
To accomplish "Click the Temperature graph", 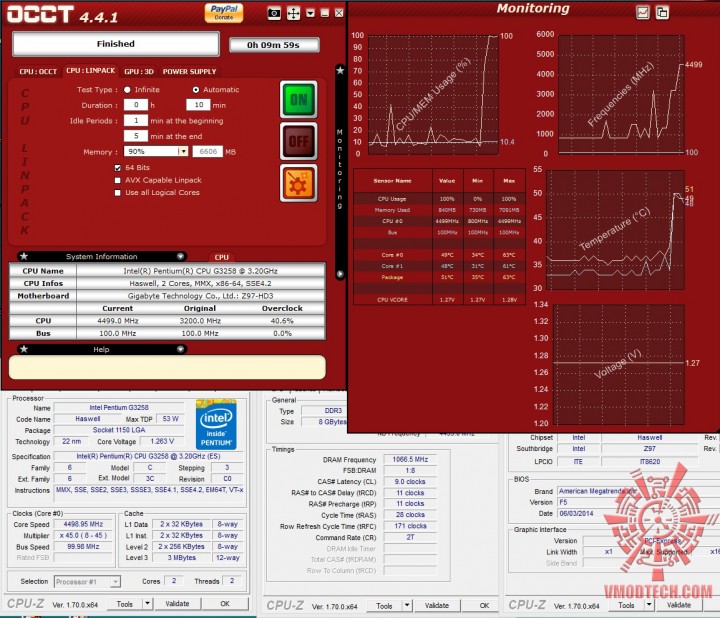I will click(x=615, y=230).
